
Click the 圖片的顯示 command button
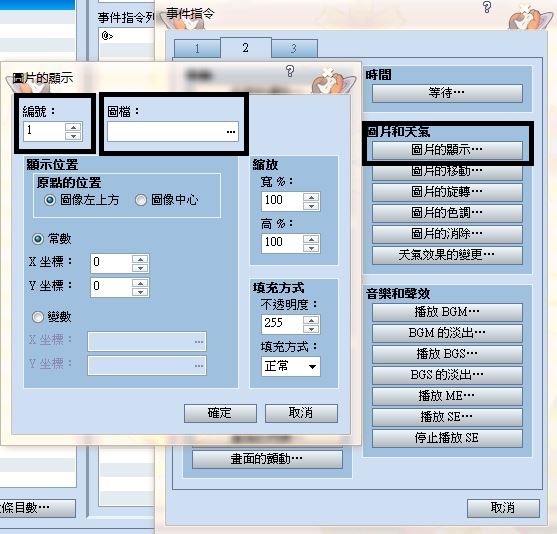447,150
